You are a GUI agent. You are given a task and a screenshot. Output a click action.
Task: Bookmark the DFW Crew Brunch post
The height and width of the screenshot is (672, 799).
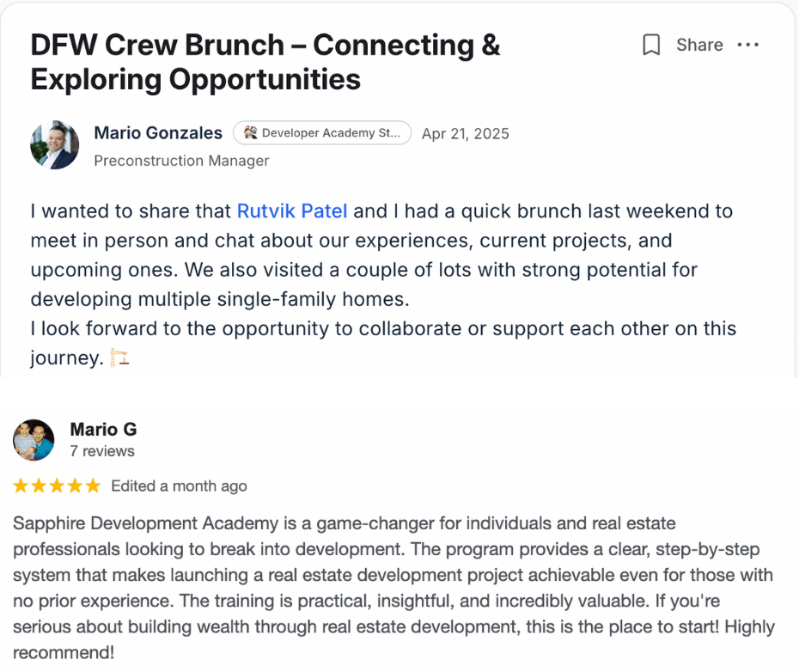click(x=651, y=45)
